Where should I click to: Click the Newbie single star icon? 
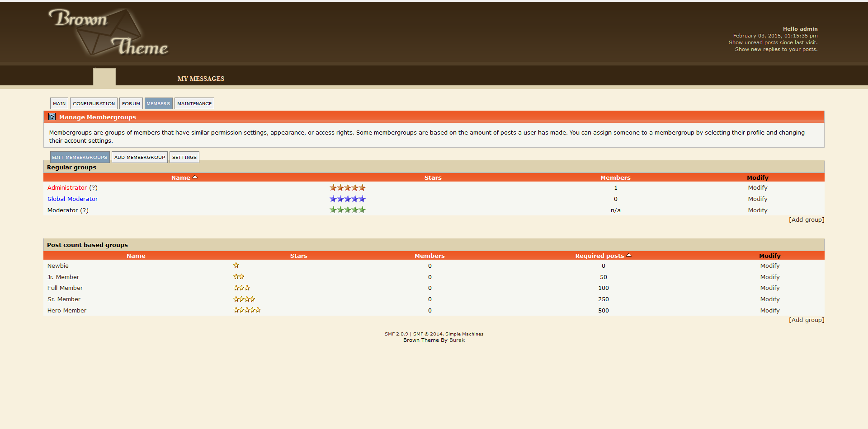[236, 266]
